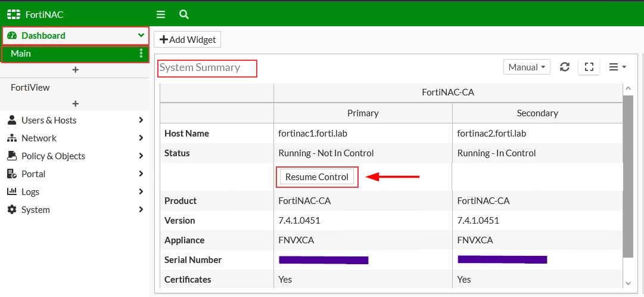Image resolution: width=644 pixels, height=297 pixels.
Task: Open the Policy & Objects menu
Action: point(74,156)
